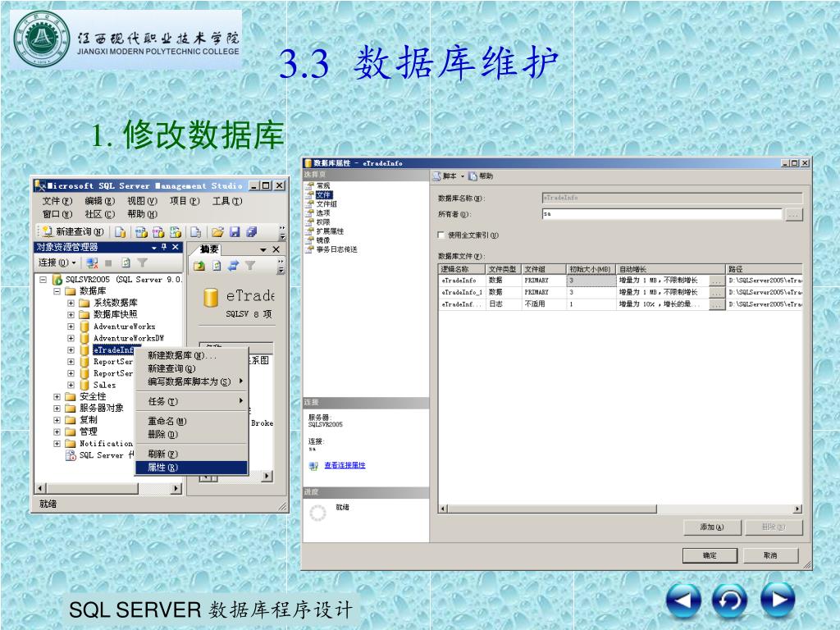Click the return loop arrow slide button

729,600
